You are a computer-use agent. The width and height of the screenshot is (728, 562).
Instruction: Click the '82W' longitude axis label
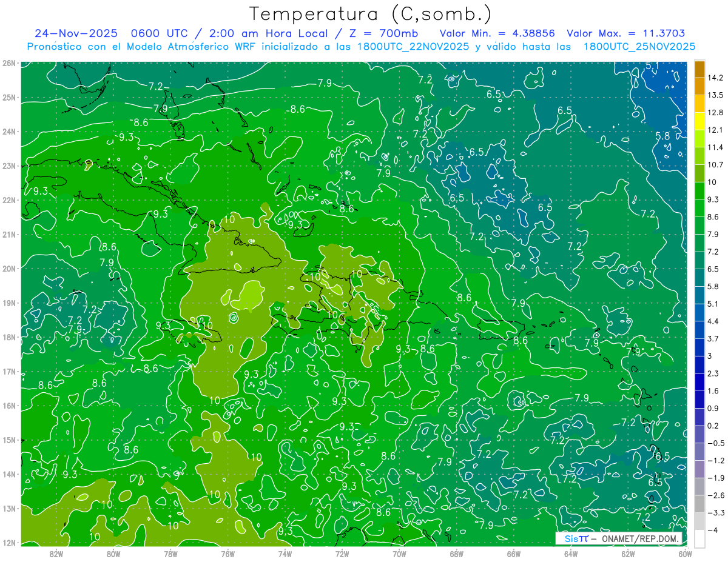(56, 554)
